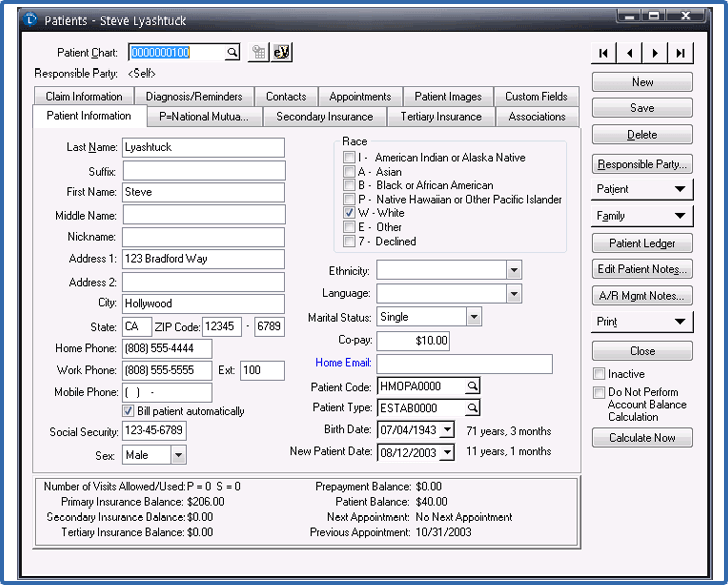Click the eligibility verification eV icon

point(280,52)
